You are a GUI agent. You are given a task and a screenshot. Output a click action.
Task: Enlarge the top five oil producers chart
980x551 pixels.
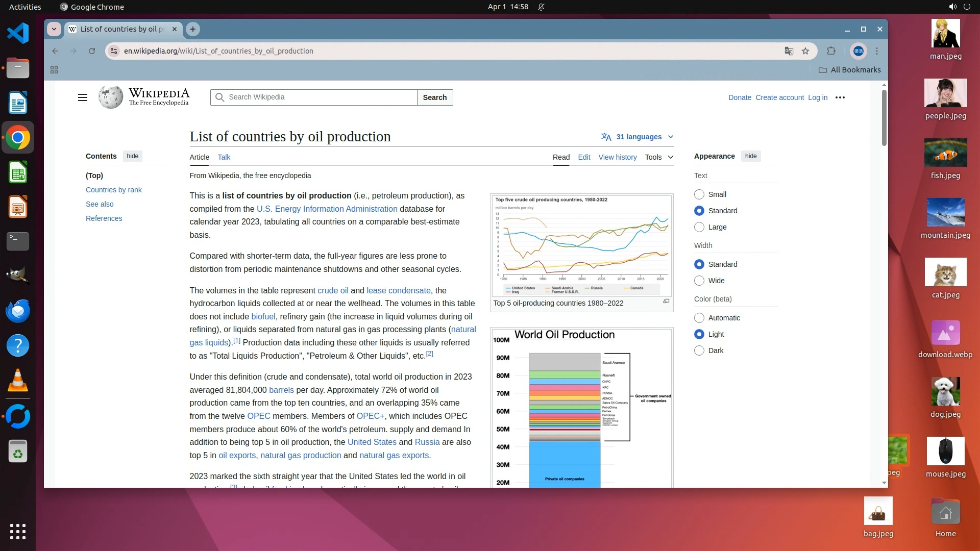666,302
